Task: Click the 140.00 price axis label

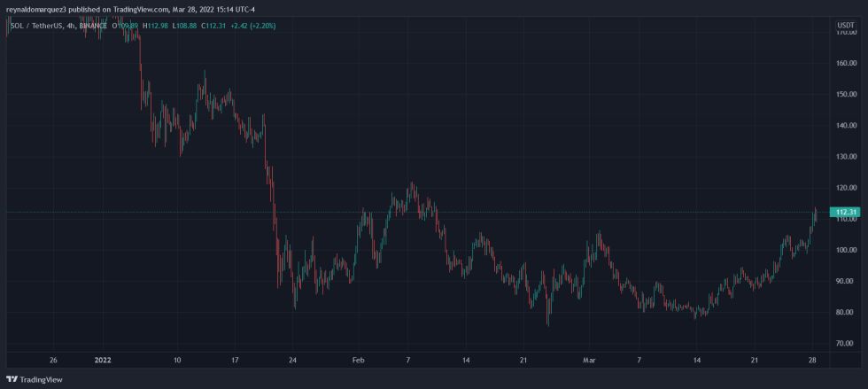Action: 846,125
